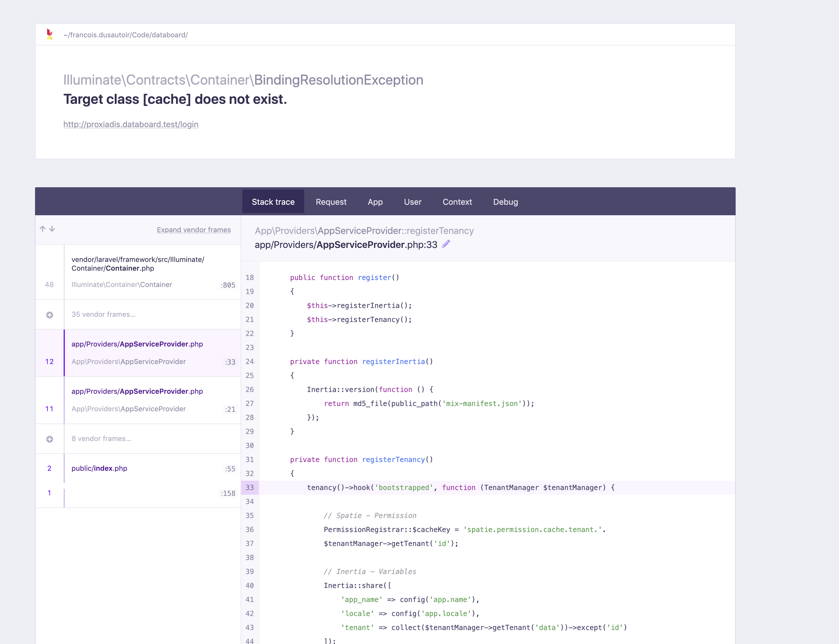Open the User tab
The image size is (839, 644).
[x=412, y=202]
